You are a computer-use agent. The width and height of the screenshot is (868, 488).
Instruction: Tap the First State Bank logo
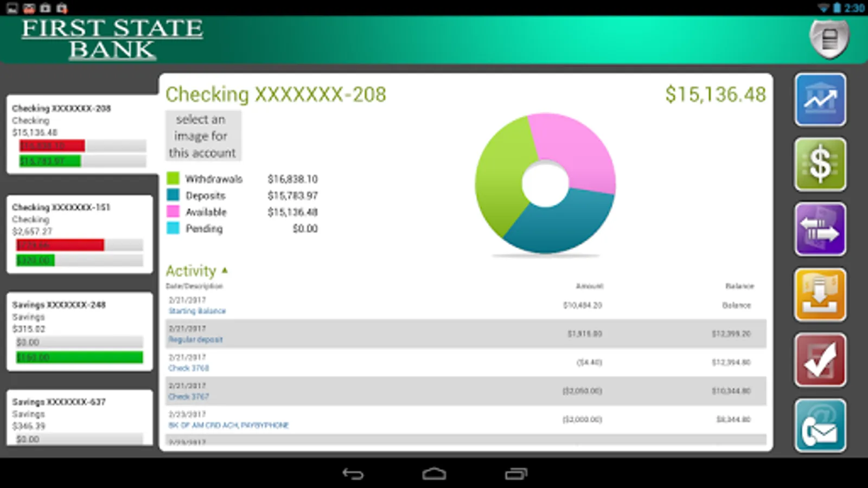coord(112,38)
